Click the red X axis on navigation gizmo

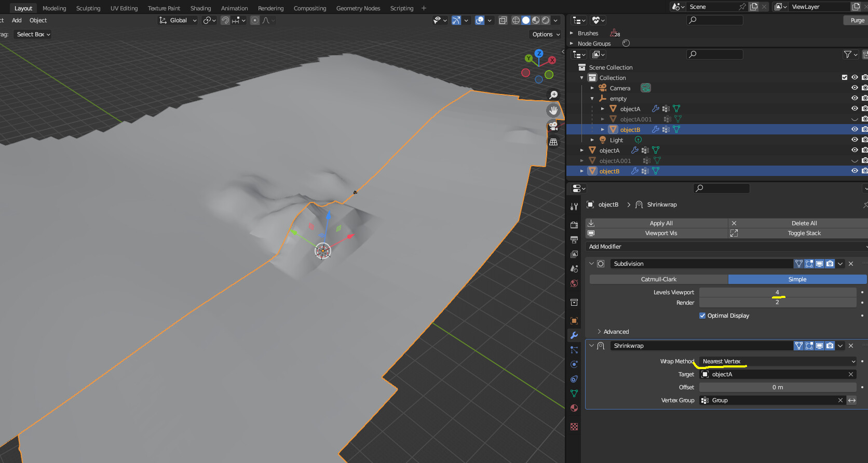point(552,60)
